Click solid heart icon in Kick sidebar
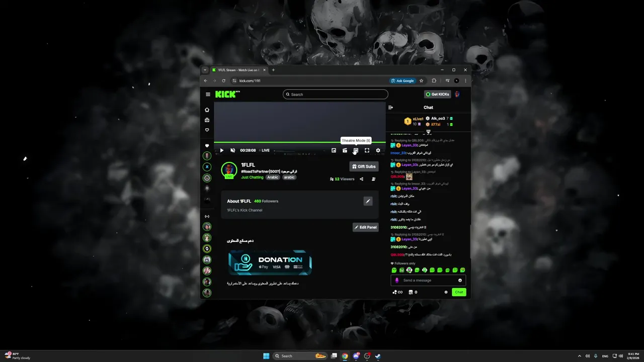The image size is (644, 362). (207, 146)
